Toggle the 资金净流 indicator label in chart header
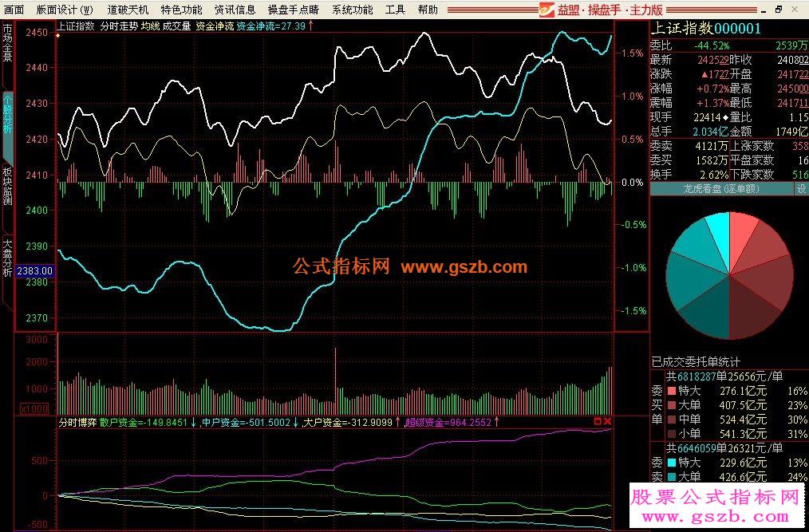Image resolution: width=809 pixels, height=532 pixels. [x=214, y=26]
